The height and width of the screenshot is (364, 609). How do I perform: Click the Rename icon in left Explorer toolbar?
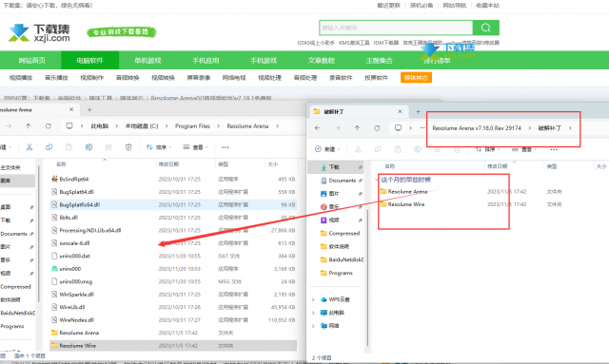(x=88, y=147)
